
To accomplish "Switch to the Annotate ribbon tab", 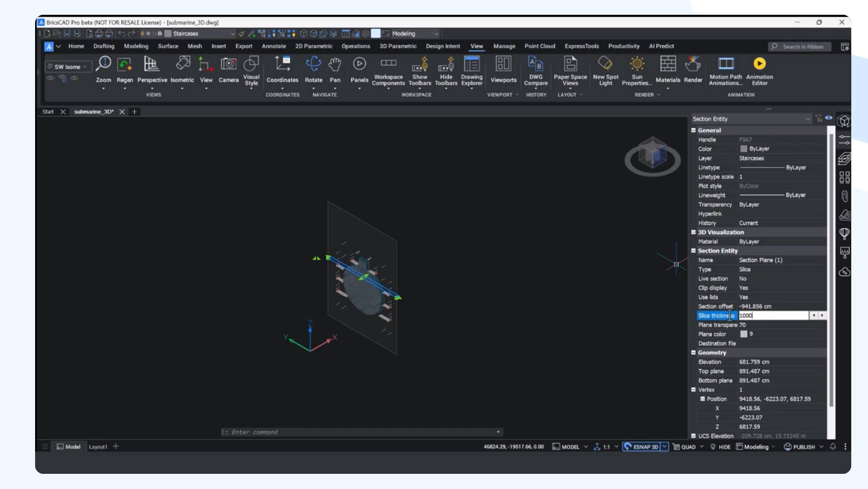I will 274,46.
